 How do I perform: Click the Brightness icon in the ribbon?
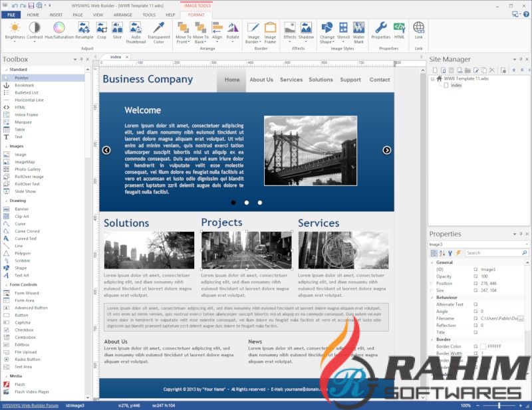(x=15, y=27)
